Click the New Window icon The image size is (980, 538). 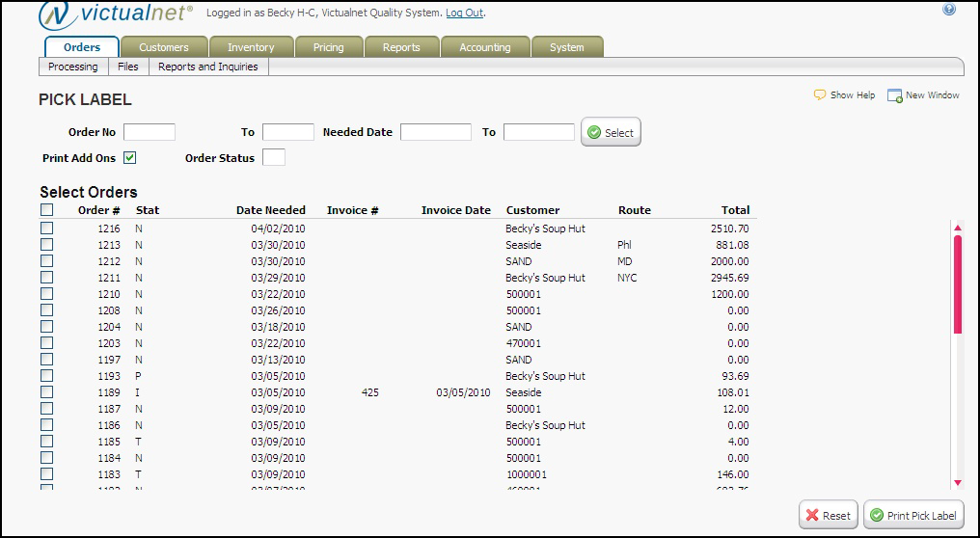click(x=894, y=95)
